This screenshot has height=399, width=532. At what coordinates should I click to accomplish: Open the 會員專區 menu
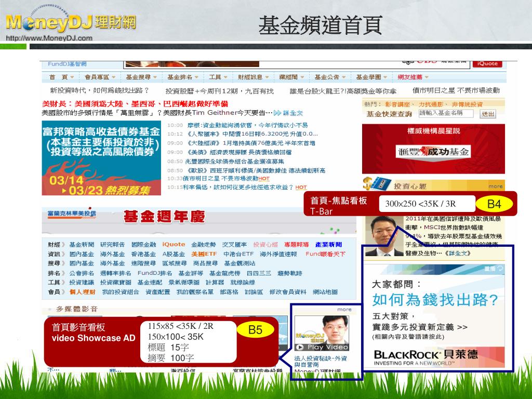[x=100, y=77]
